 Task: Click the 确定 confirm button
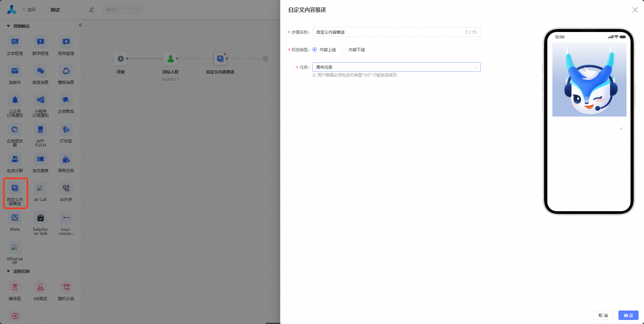coord(629,315)
